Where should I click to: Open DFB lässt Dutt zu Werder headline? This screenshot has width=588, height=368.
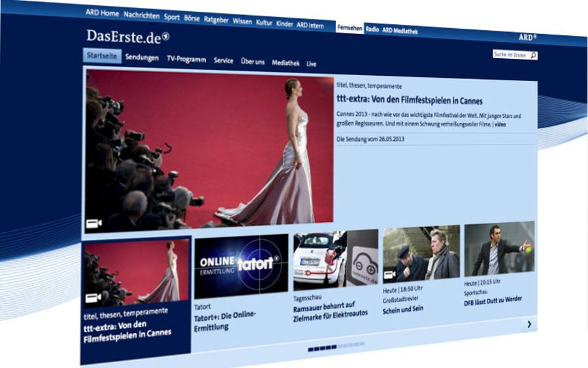(493, 301)
